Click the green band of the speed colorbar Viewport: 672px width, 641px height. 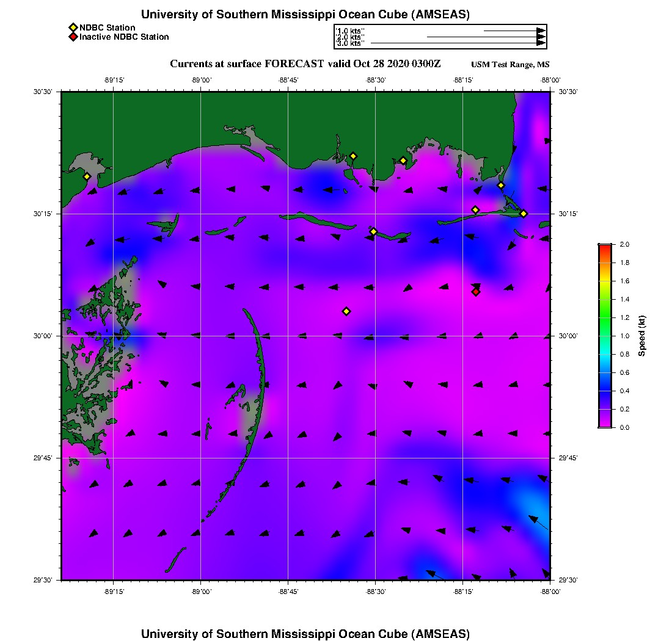coord(605,317)
